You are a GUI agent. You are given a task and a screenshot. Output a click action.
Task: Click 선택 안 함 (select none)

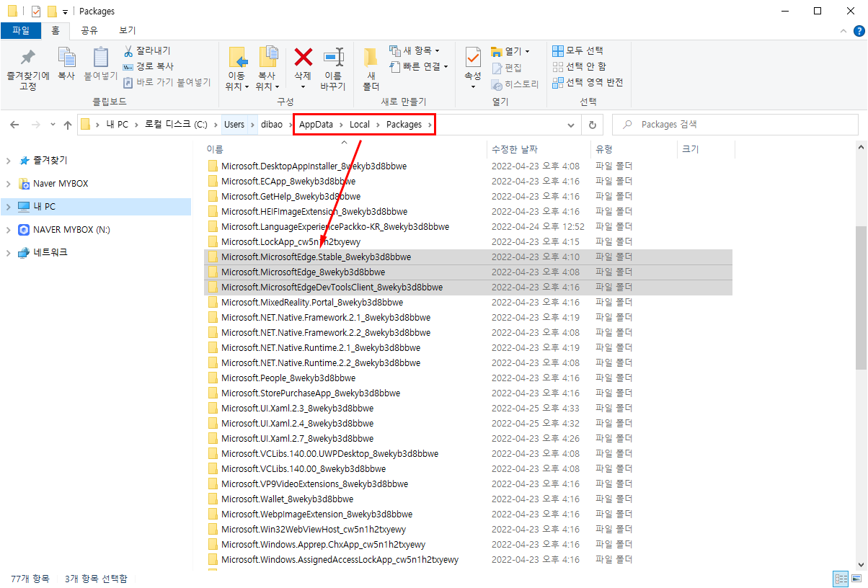(579, 66)
